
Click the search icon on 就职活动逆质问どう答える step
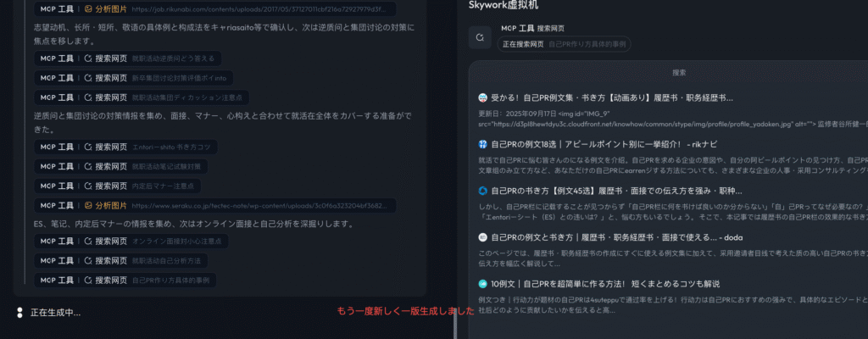[x=89, y=58]
